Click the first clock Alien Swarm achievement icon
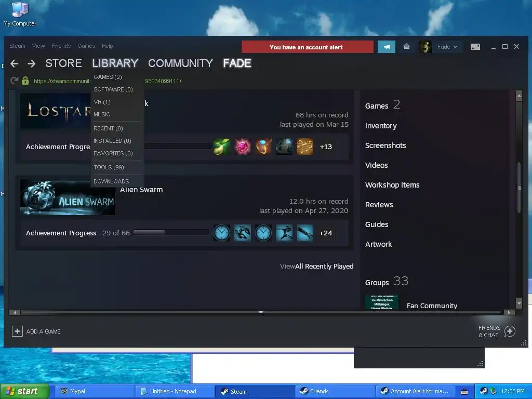 pyautogui.click(x=221, y=233)
